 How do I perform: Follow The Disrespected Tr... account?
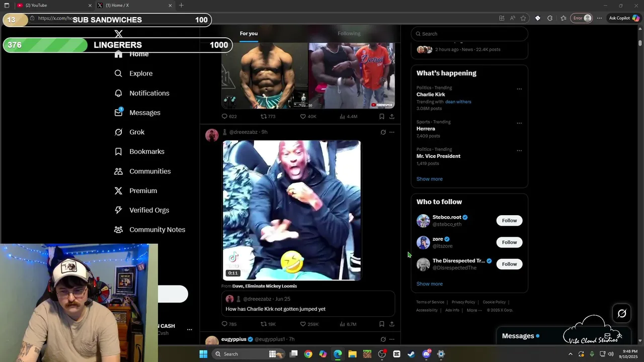coord(509,264)
